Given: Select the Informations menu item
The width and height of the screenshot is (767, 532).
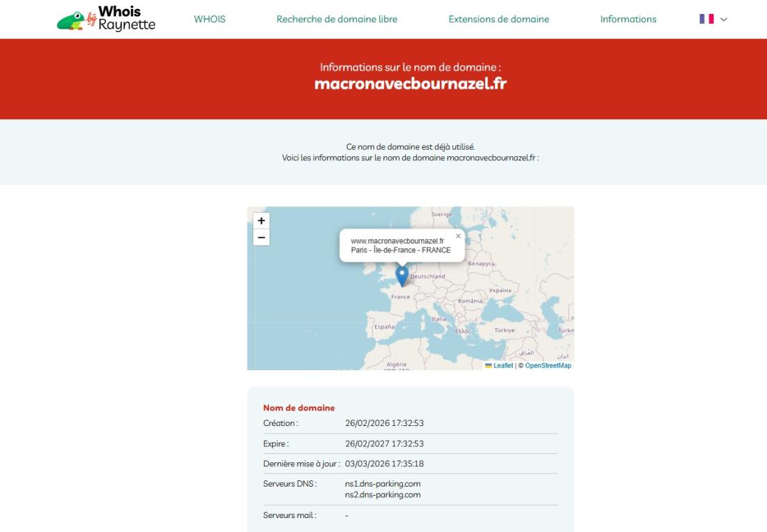Looking at the screenshot, I should pyautogui.click(x=628, y=20).
